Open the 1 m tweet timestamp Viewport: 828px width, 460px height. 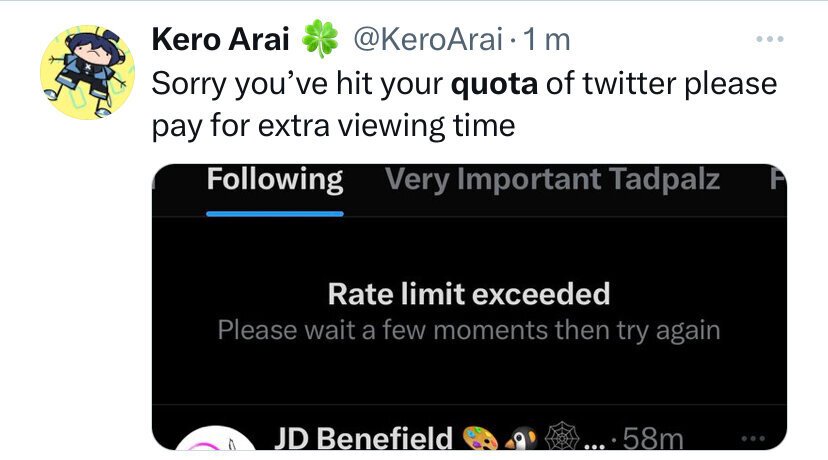[x=547, y=40]
